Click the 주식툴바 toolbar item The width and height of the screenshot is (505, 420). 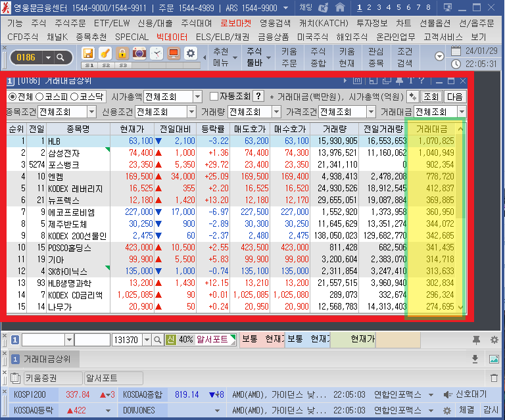(258, 57)
